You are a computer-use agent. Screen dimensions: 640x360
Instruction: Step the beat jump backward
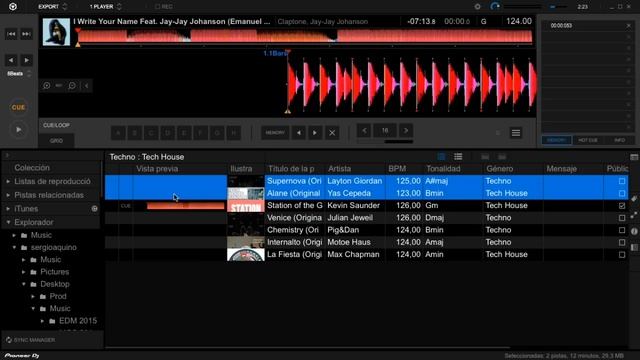[11, 60]
